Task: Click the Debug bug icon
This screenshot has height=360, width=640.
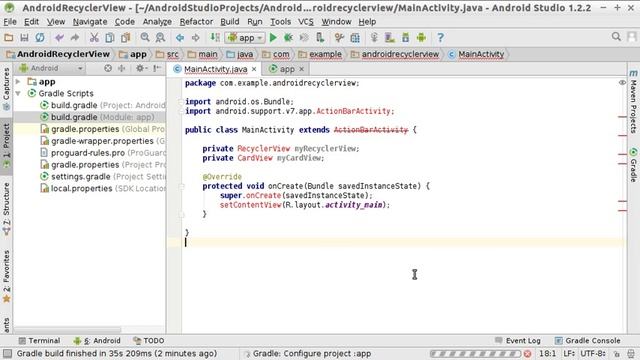Action: coord(288,38)
